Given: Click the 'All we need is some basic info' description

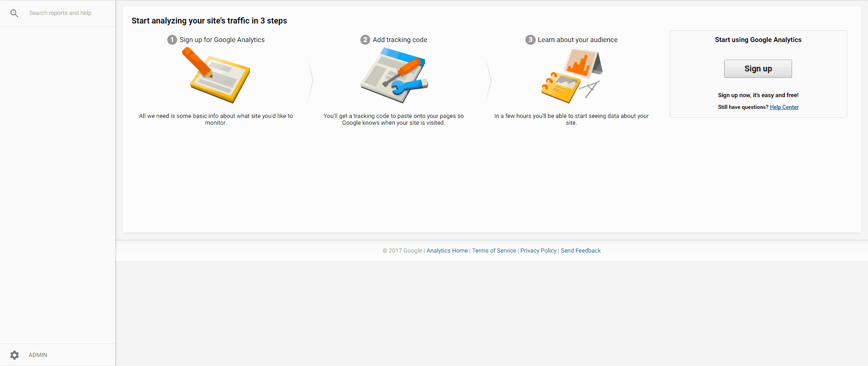Looking at the screenshot, I should pyautogui.click(x=216, y=119).
